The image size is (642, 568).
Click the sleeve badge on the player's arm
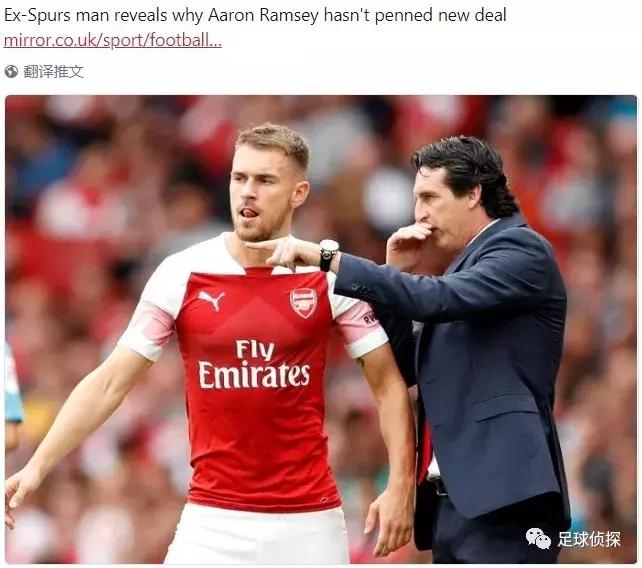coord(368,316)
